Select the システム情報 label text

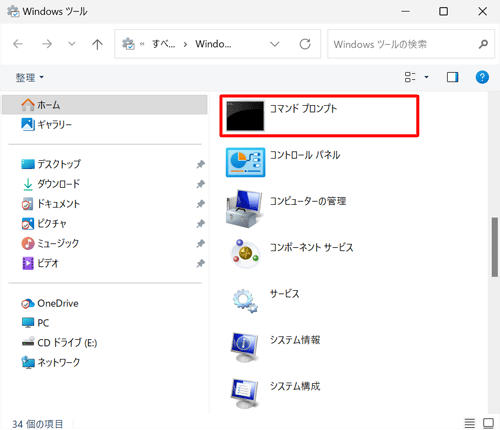tap(295, 340)
